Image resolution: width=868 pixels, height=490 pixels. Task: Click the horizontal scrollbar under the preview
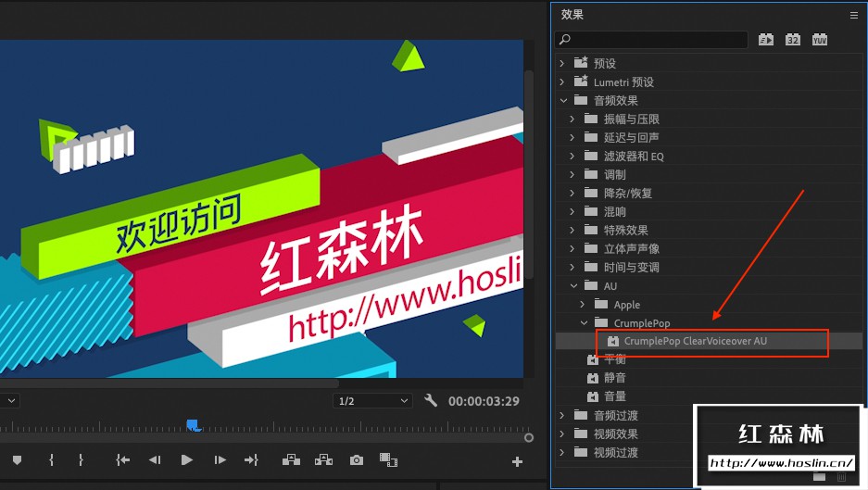[170, 383]
